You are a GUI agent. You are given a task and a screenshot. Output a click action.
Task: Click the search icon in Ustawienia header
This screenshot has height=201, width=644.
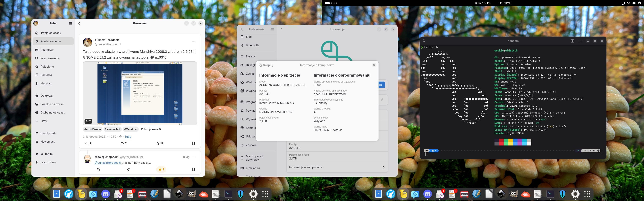click(x=241, y=29)
